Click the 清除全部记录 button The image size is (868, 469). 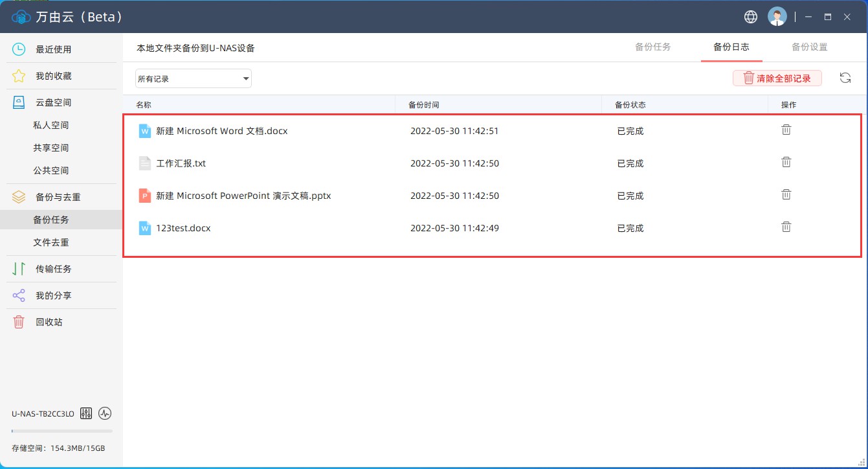(777, 78)
